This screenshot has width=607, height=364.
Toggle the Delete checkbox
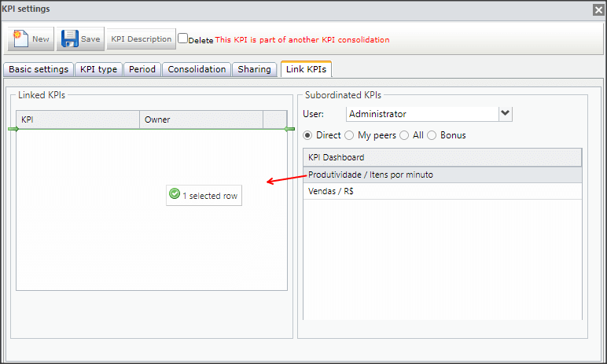(x=182, y=39)
